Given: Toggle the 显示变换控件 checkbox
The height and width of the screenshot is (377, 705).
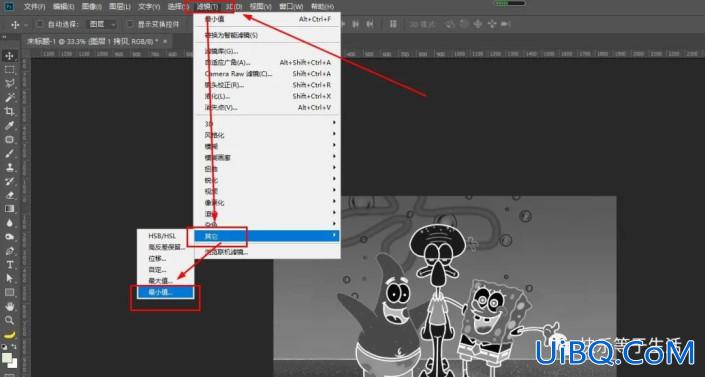Looking at the screenshot, I should coord(130,24).
